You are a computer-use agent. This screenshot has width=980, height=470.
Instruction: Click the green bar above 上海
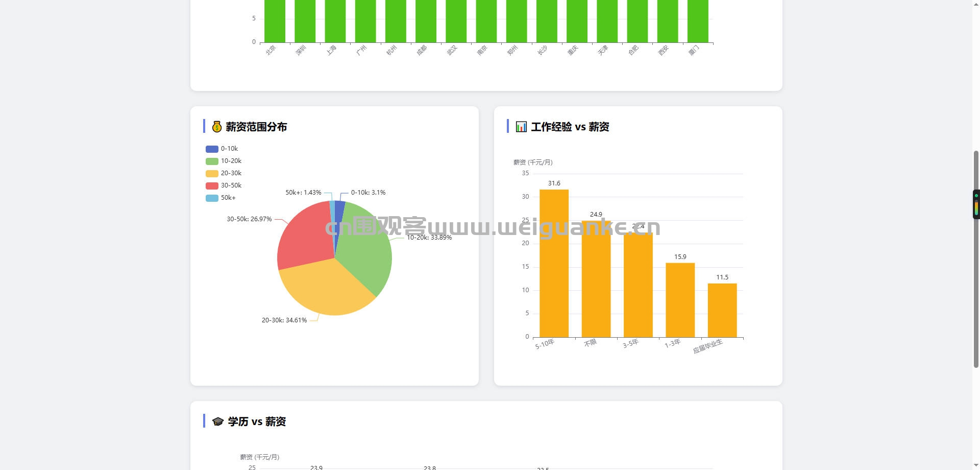335,21
